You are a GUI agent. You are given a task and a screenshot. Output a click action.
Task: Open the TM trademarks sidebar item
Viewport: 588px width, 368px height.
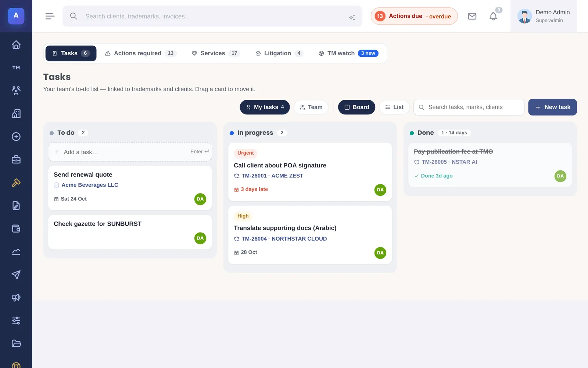click(x=16, y=68)
